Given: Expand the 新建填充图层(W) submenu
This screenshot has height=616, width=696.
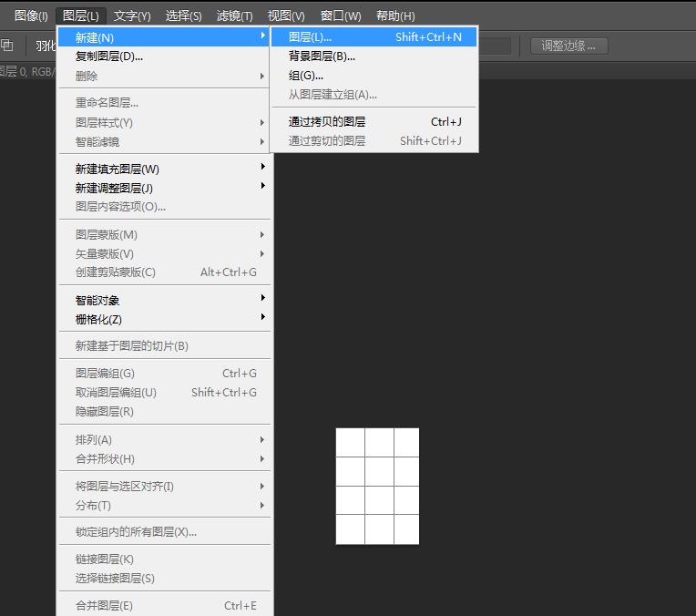Looking at the screenshot, I should coord(164,169).
